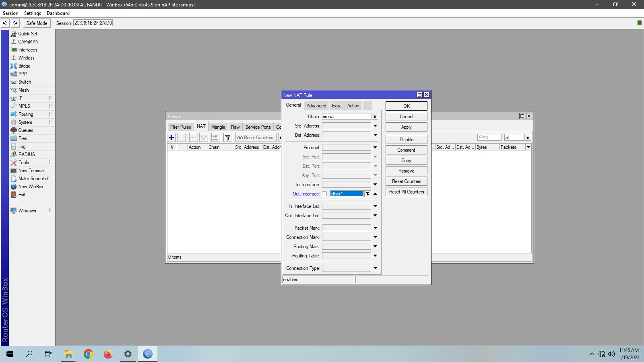Open File Explorer from the taskbar
This screenshot has height=362, width=644.
(69, 354)
